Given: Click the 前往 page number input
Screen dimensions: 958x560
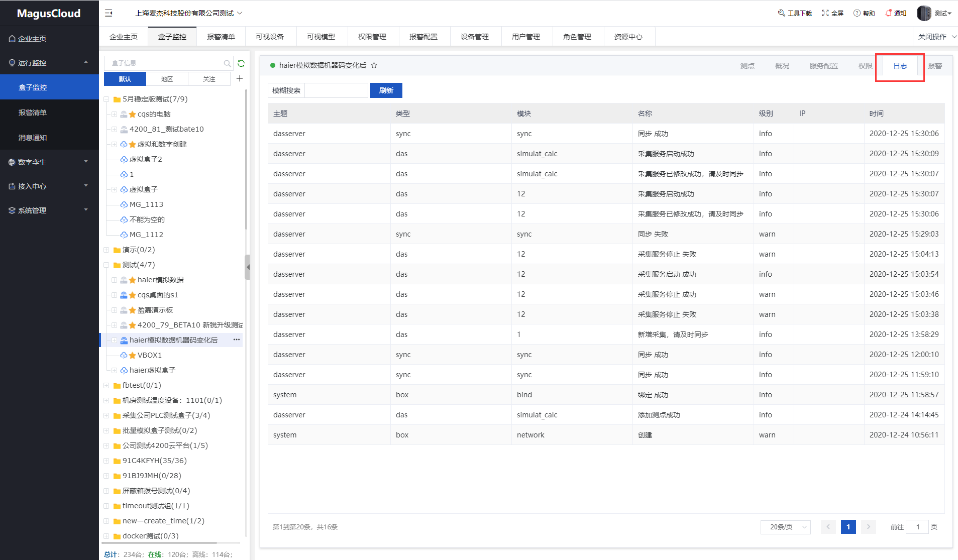Looking at the screenshot, I should coord(918,527).
